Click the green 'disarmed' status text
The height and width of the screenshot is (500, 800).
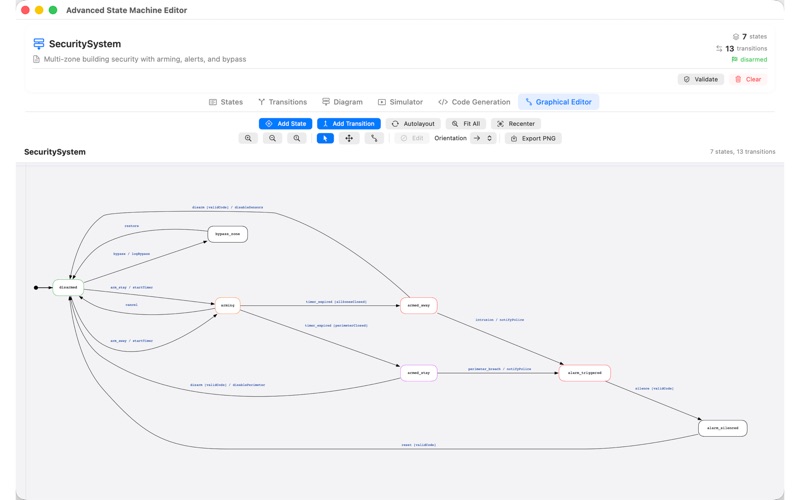[x=754, y=60]
